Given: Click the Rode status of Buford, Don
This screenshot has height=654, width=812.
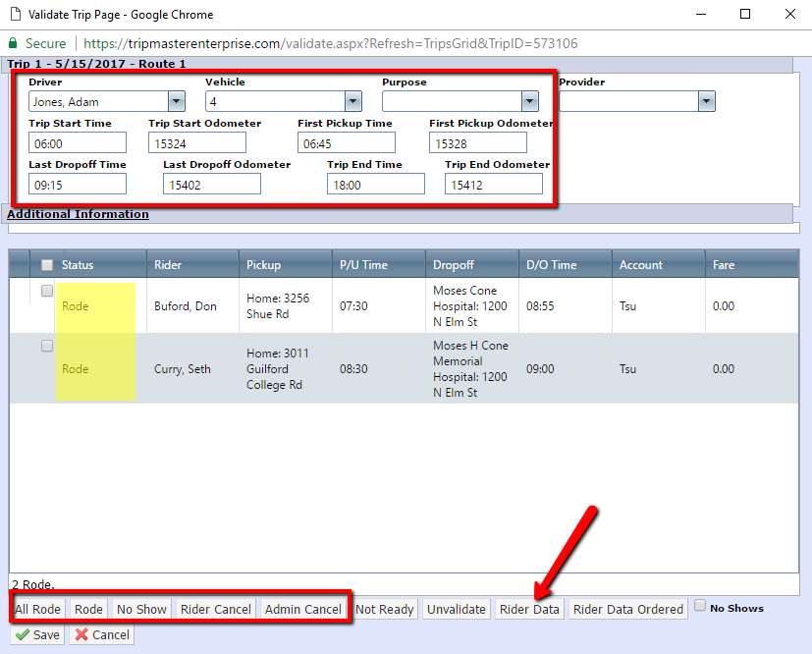Looking at the screenshot, I should tap(75, 306).
